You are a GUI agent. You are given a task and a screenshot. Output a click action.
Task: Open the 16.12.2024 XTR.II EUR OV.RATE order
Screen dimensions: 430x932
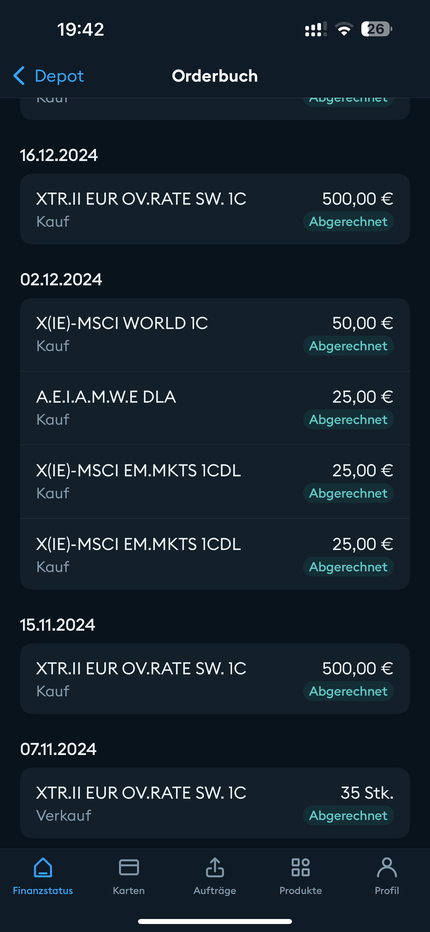[215, 209]
